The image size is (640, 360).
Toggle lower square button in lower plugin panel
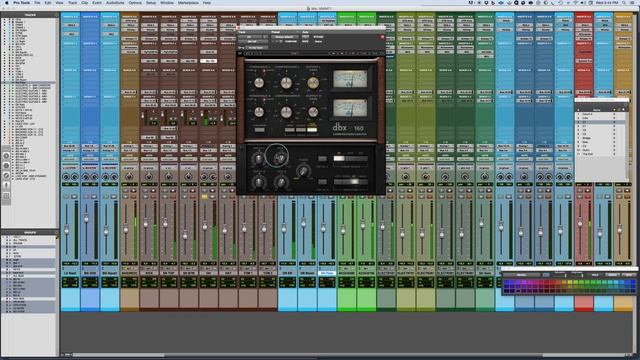322,182
